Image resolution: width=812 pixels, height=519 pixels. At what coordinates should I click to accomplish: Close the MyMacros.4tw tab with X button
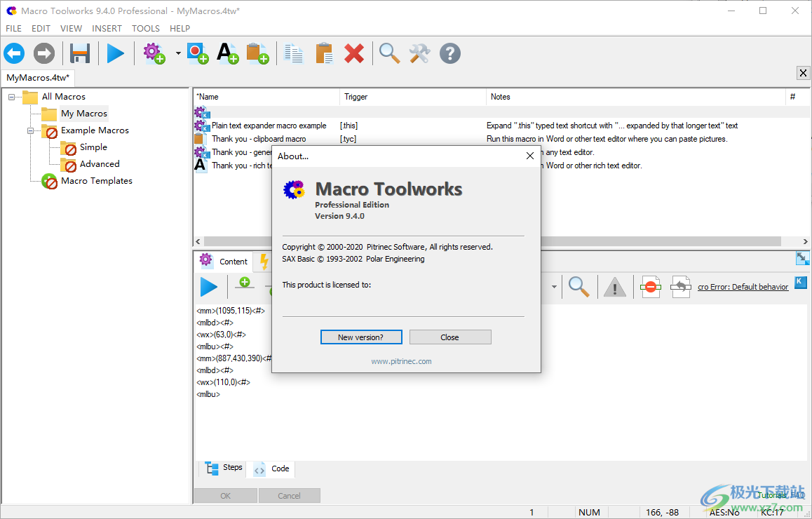click(803, 73)
